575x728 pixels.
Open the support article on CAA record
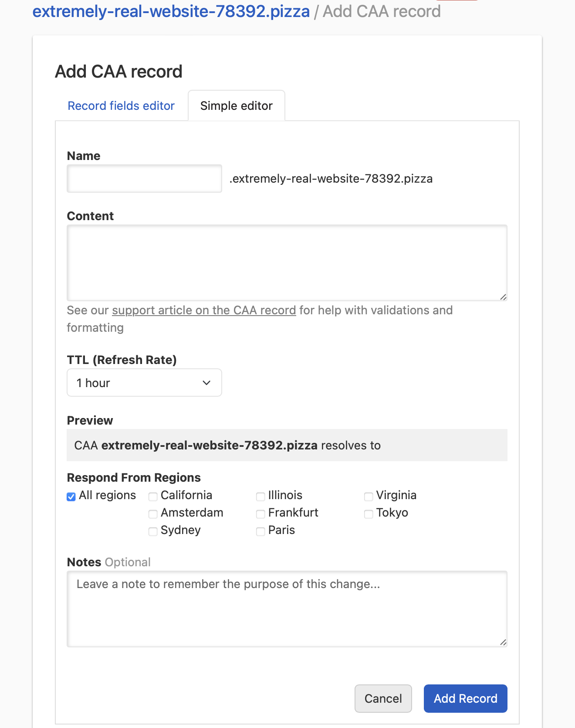pos(204,310)
